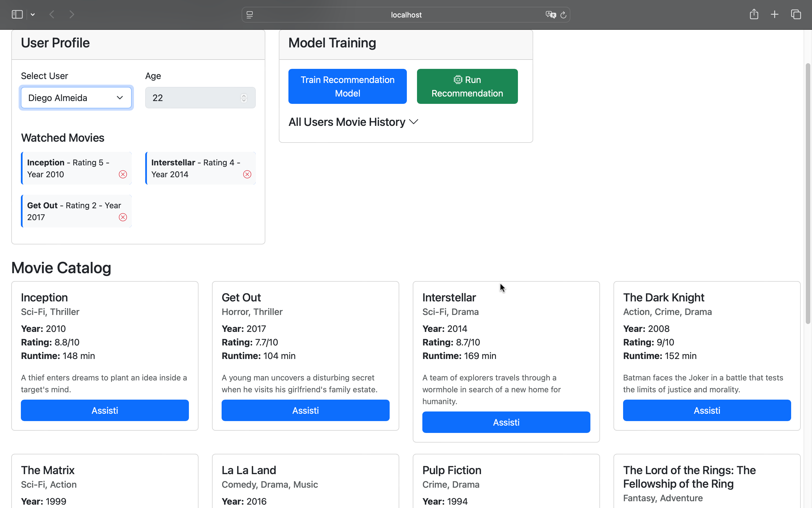Expand the All Users Movie History section
The height and width of the screenshot is (508, 812).
click(353, 122)
